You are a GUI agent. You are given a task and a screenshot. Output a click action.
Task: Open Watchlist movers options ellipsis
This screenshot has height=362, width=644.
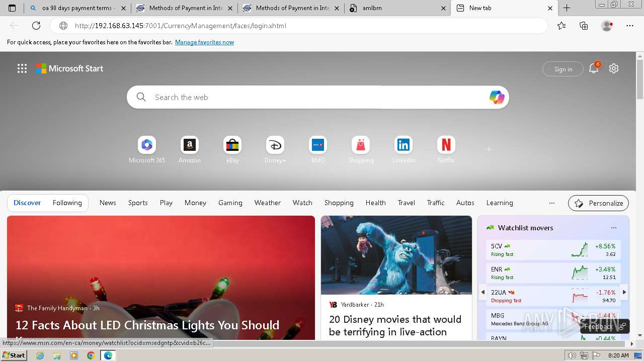(614, 228)
